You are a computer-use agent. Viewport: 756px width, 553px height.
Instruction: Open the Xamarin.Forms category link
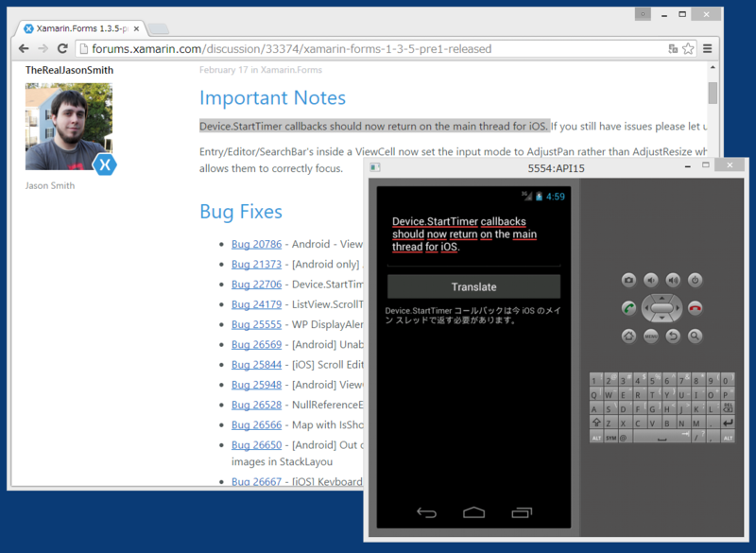tap(291, 70)
